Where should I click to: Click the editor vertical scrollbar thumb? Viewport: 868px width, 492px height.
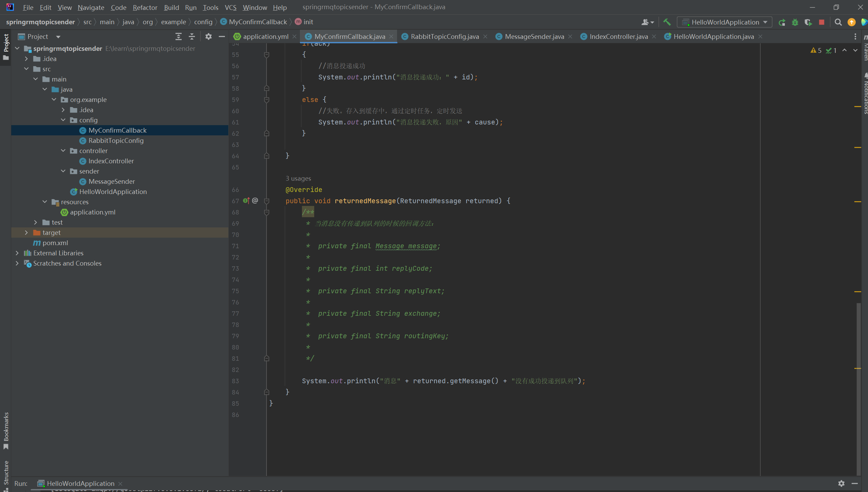click(858, 389)
